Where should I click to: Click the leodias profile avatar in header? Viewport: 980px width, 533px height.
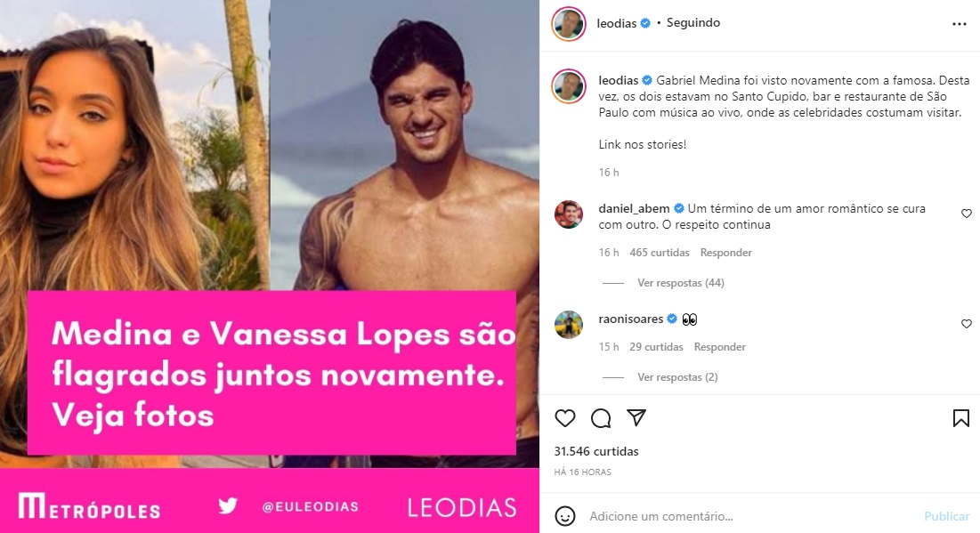click(x=569, y=24)
